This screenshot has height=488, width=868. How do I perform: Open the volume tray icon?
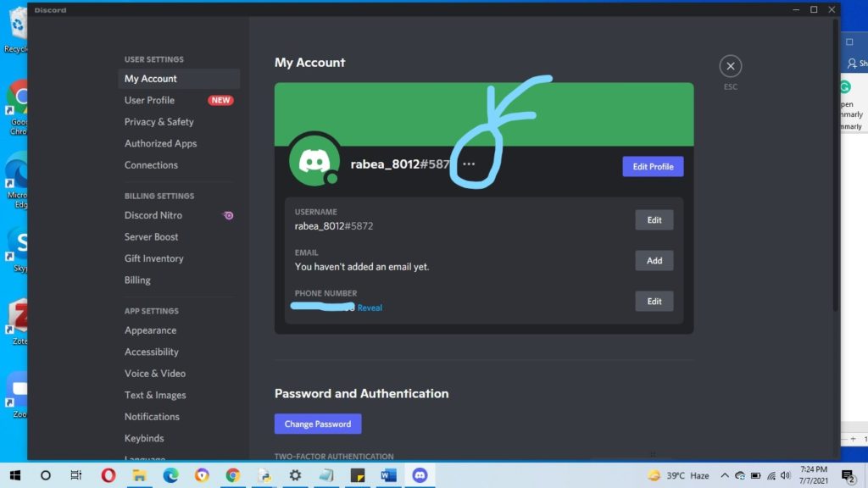(x=785, y=475)
